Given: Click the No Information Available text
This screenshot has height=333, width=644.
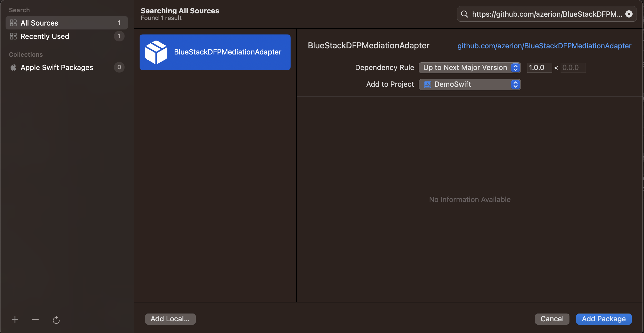Looking at the screenshot, I should click(470, 200).
